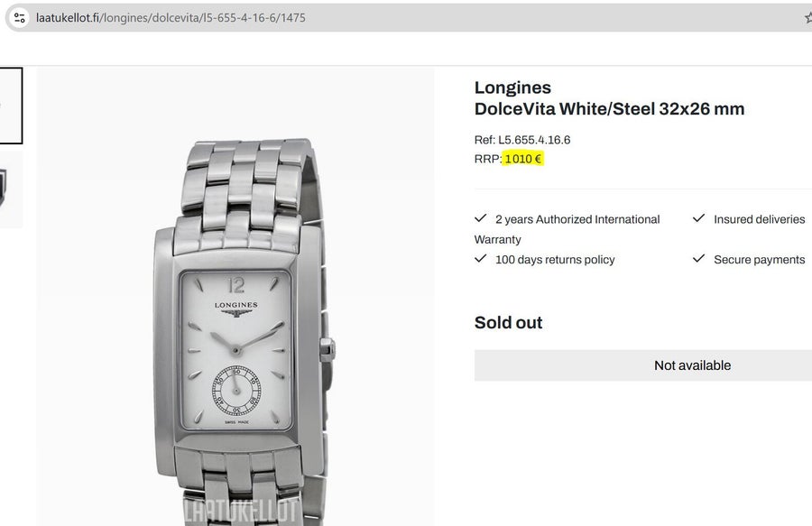Click checkmark beside 100 days returns policy
Viewport: 812px width, 526px height.
481,258
